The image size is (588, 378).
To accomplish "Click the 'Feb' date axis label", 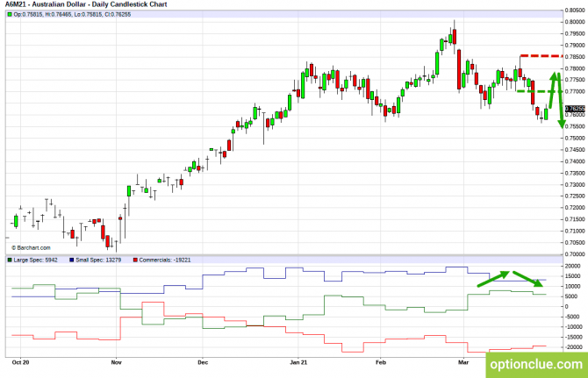I will (381, 362).
